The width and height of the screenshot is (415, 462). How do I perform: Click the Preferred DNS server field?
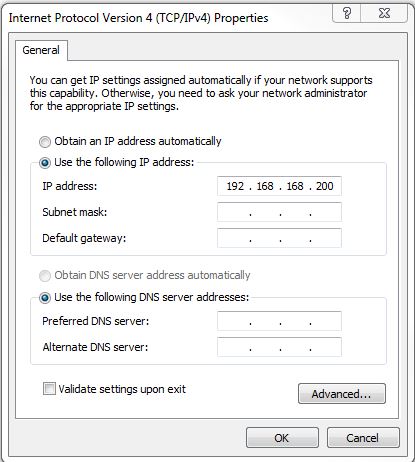click(279, 321)
